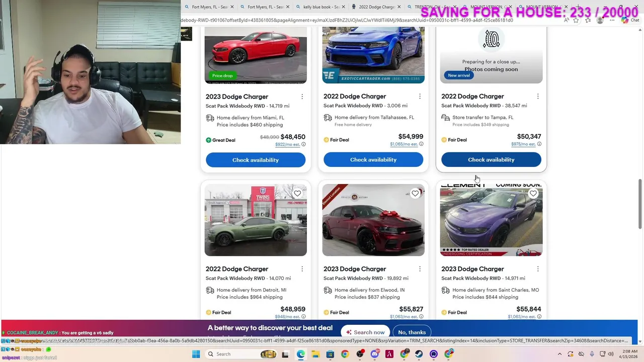Show payment info icon under $55,844 price

[539, 317]
